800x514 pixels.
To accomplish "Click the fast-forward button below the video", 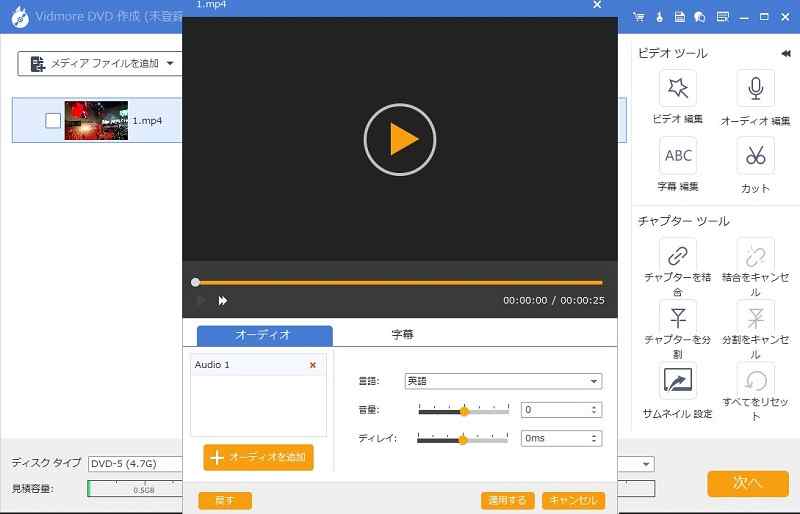I will [x=223, y=301].
